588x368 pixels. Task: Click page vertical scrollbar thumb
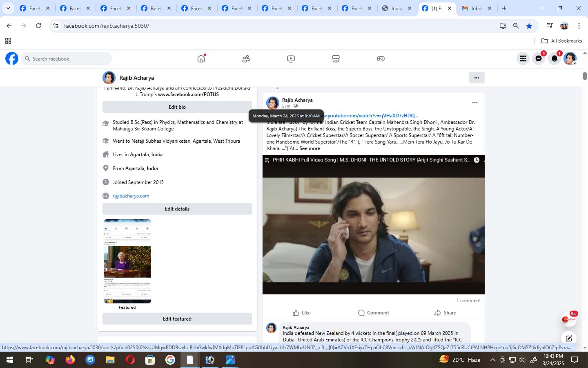pos(585,76)
